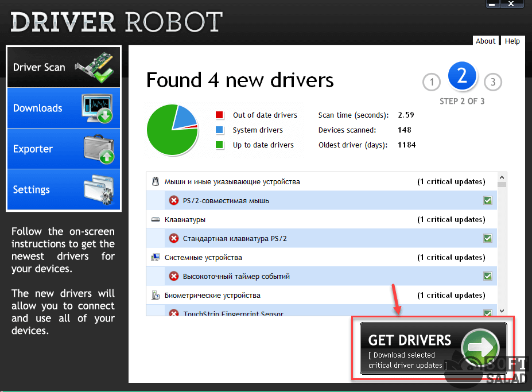
Task: Click the Settings gear windows icon
Action: (98, 189)
